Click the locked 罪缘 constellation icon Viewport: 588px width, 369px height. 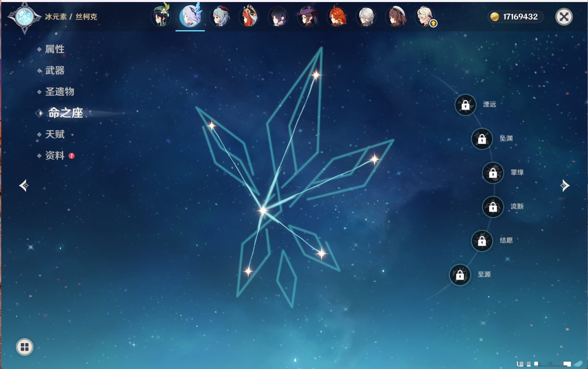click(493, 173)
